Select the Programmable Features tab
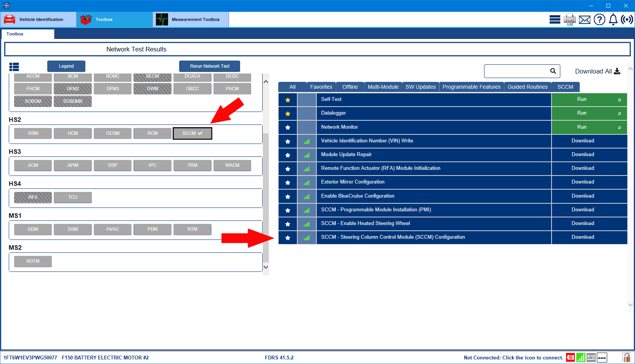Viewport: 635px width, 364px height. [471, 87]
